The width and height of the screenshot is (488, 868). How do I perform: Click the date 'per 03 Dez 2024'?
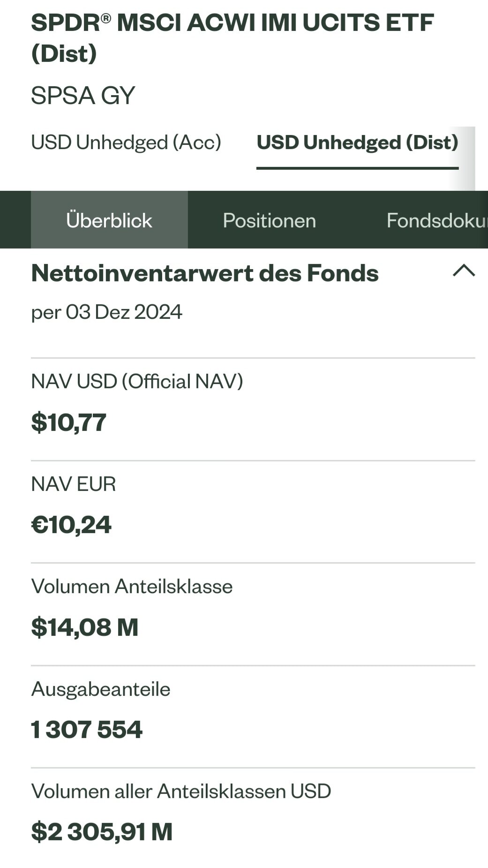point(106,312)
